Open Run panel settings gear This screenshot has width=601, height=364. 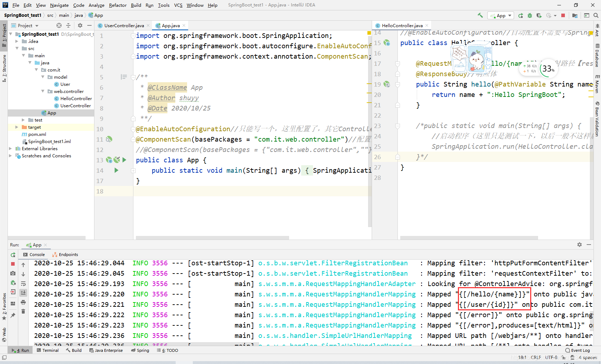pos(580,245)
